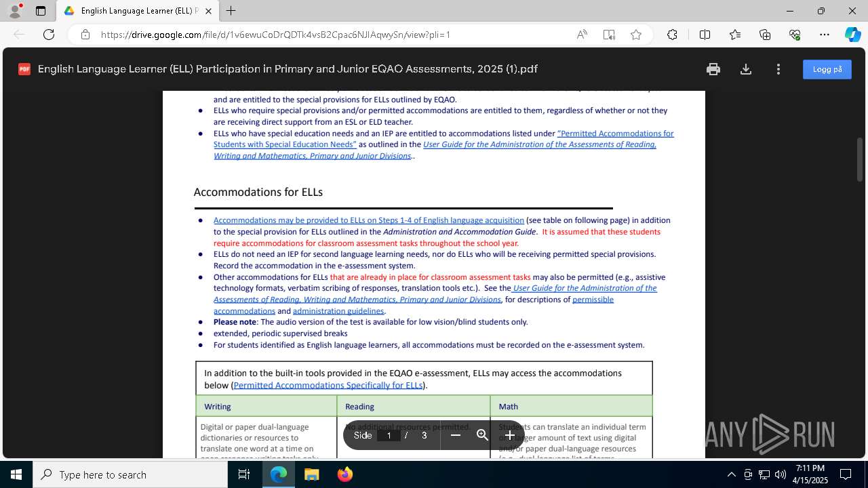Click the Writing column header
The width and height of the screenshot is (868, 488).
point(218,407)
